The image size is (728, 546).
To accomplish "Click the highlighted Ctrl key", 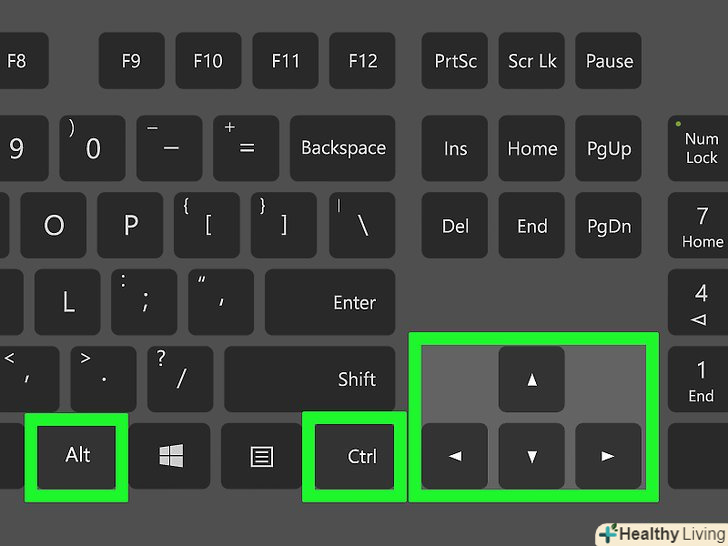I will pos(354,456).
